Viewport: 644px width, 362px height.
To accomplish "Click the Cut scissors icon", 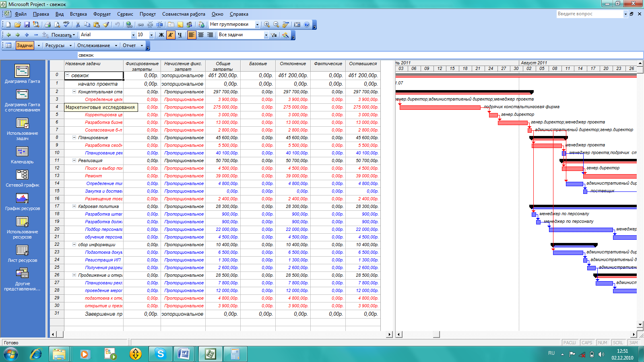I will (78, 25).
